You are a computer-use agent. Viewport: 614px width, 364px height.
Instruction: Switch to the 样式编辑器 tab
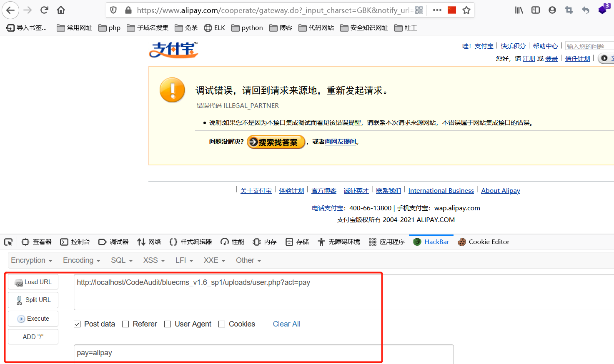tap(190, 242)
